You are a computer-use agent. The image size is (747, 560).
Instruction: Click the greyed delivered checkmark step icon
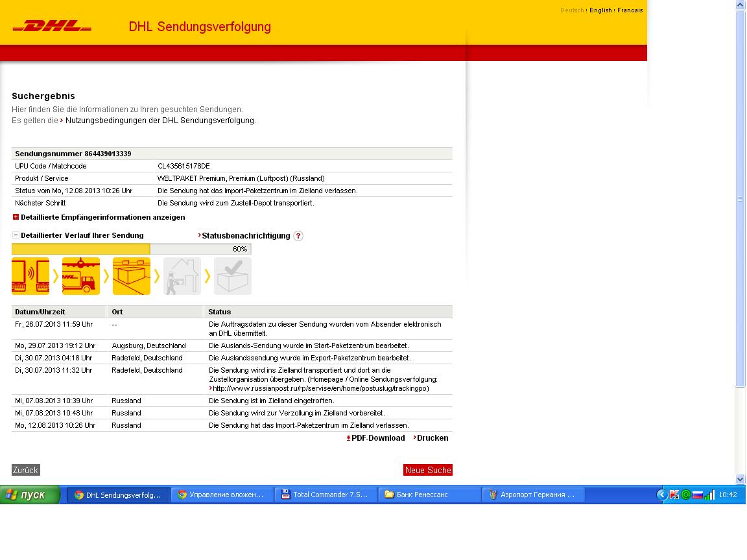pyautogui.click(x=233, y=276)
